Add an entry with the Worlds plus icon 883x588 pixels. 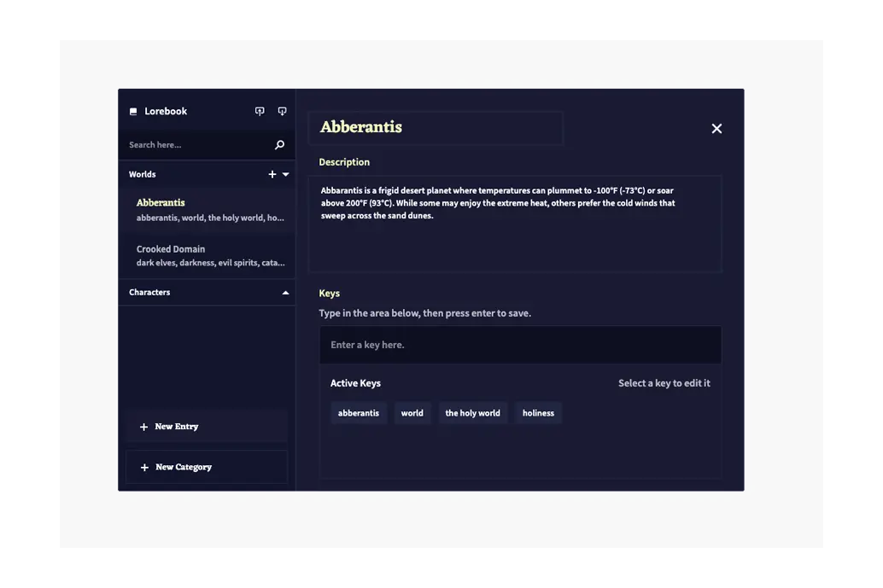coord(272,174)
